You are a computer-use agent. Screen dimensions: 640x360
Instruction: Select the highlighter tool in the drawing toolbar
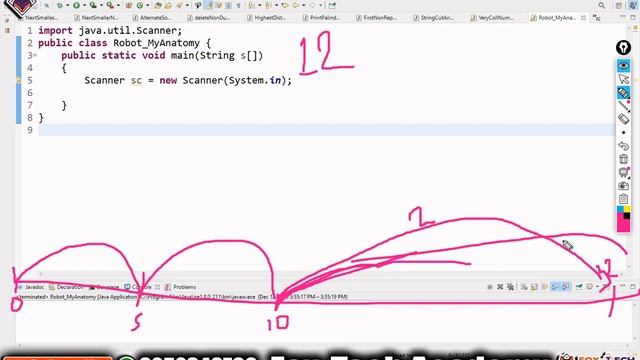click(623, 92)
